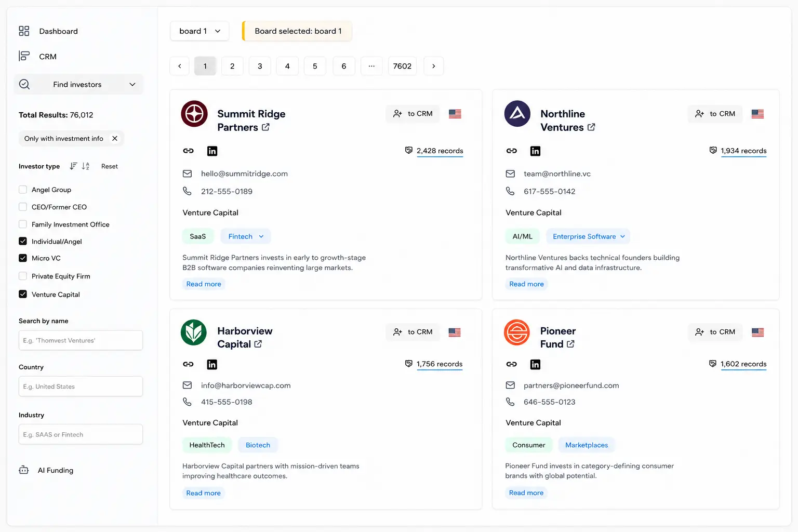Open Northline Ventures external link icon
Image resolution: width=798 pixels, height=532 pixels.
tap(591, 127)
